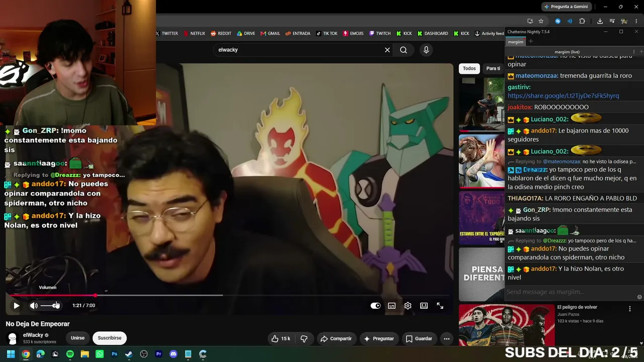
Task: Open the Chrome extensions puzzle icon
Action: coord(582,21)
